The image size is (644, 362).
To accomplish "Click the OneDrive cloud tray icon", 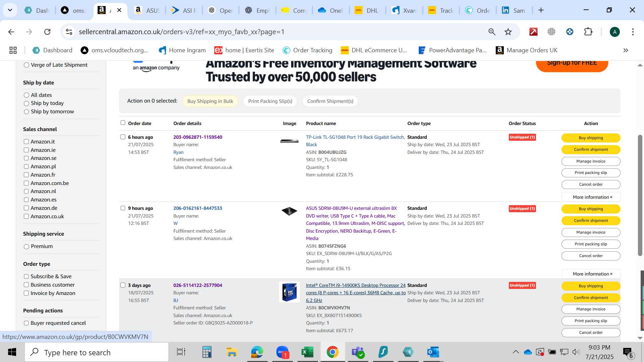I will point(528,352).
